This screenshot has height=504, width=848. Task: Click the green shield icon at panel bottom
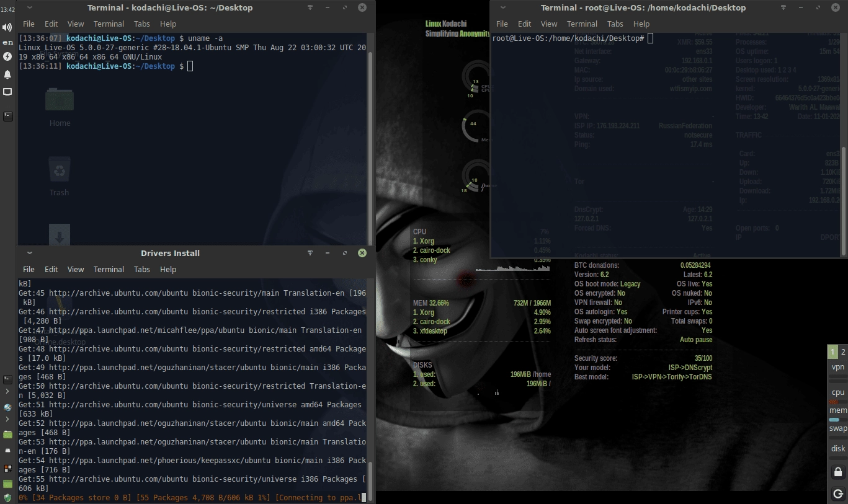[x=7, y=497]
